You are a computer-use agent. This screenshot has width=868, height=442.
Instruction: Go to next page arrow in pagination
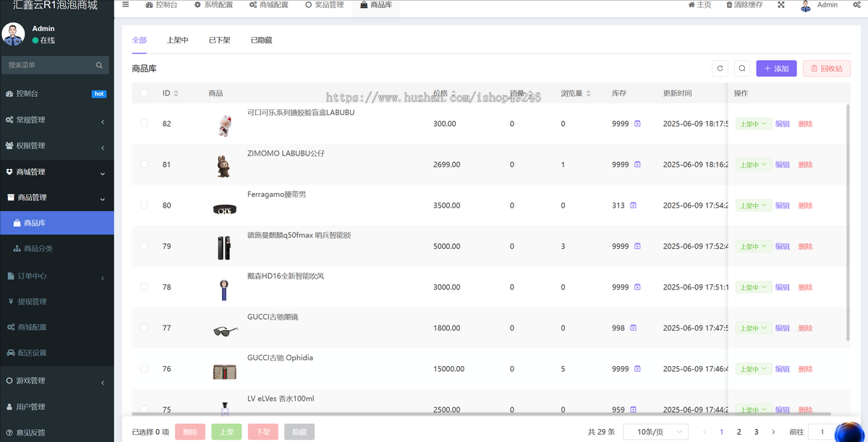[x=773, y=432]
